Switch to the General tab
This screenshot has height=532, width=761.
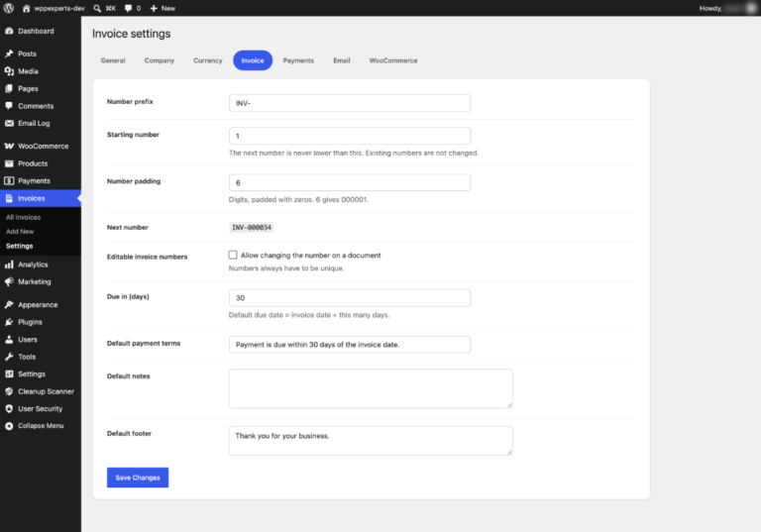coord(113,60)
